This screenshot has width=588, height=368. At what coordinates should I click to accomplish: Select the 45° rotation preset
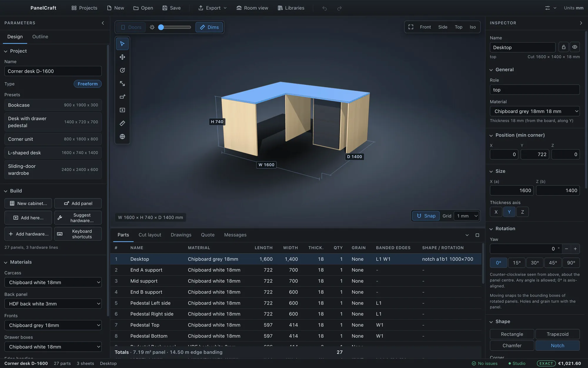(553, 263)
